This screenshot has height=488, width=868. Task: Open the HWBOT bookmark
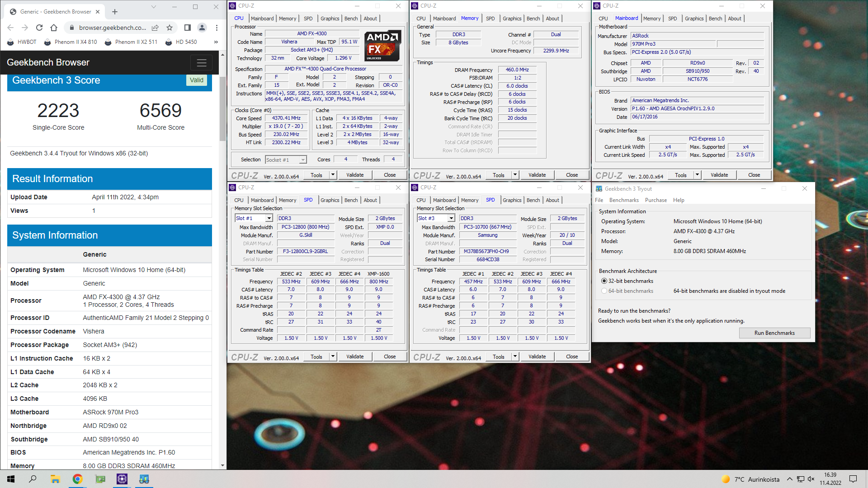coord(22,42)
